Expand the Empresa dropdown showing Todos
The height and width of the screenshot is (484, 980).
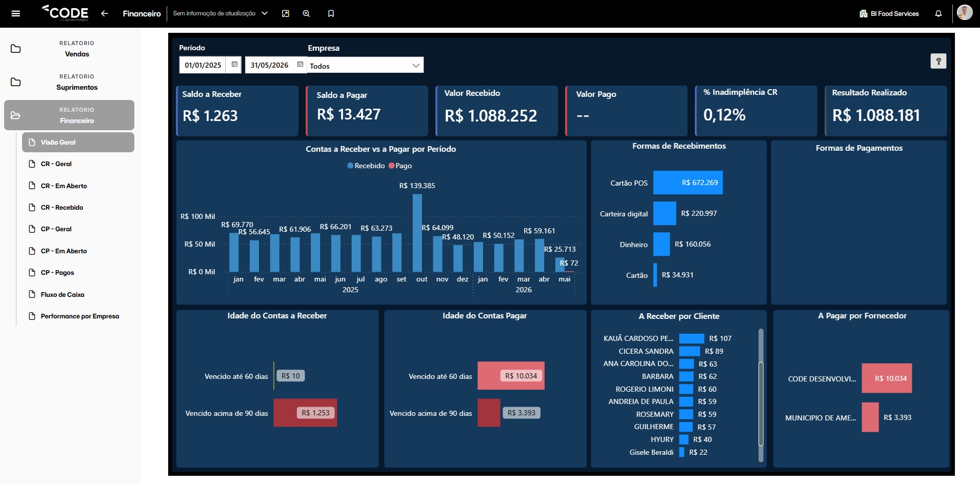tap(365, 65)
